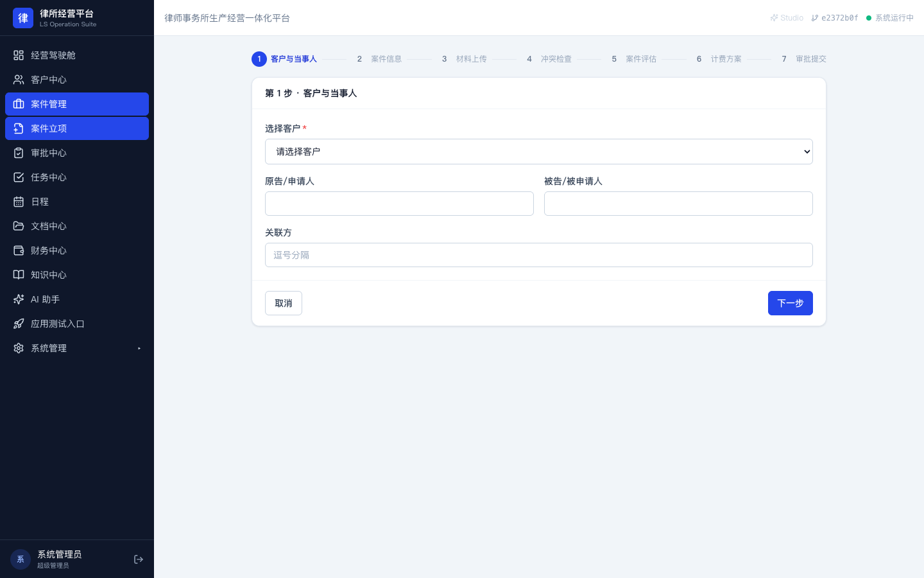Click the 律 logo icon
The height and width of the screenshot is (578, 924).
coord(23,18)
